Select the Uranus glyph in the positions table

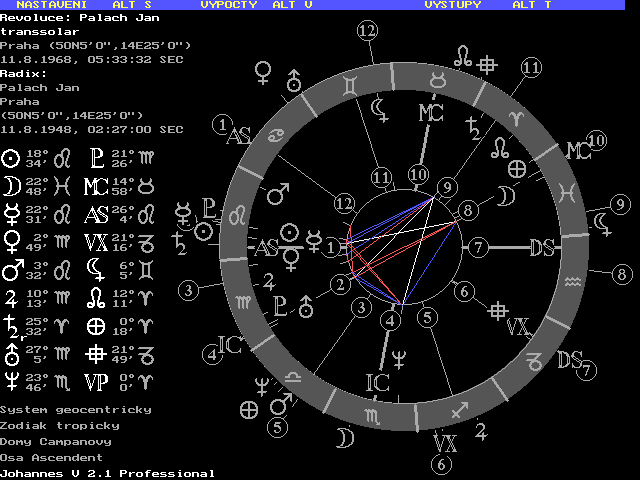tap(10, 353)
